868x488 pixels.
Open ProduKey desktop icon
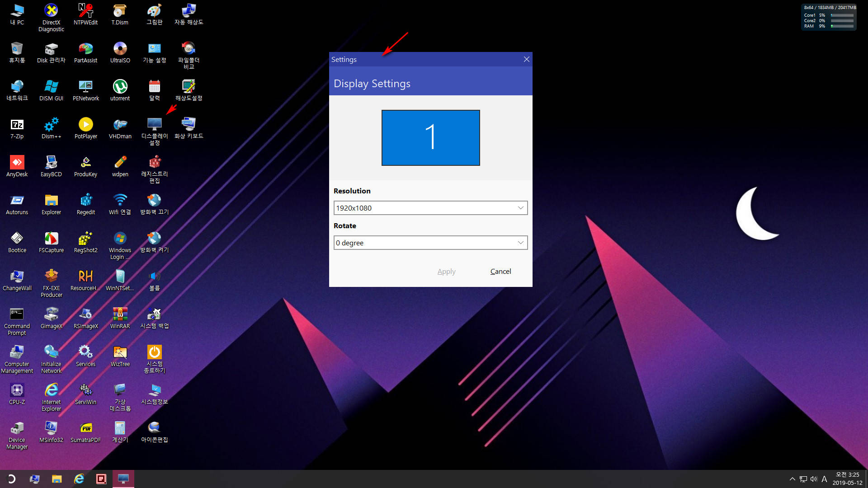coord(85,166)
